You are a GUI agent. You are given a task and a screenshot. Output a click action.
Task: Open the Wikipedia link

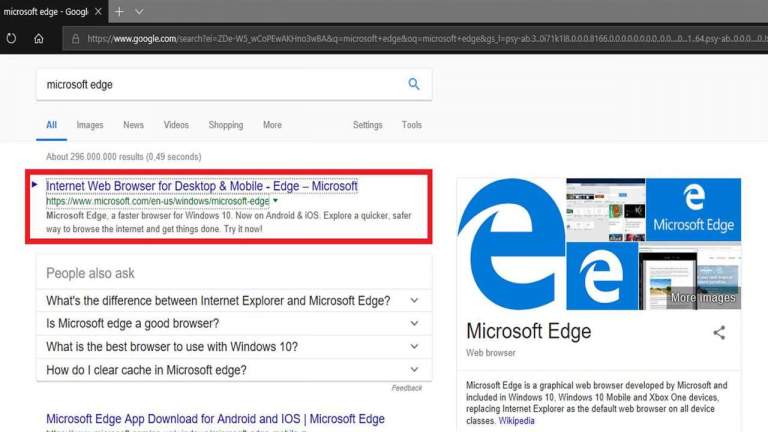click(516, 421)
